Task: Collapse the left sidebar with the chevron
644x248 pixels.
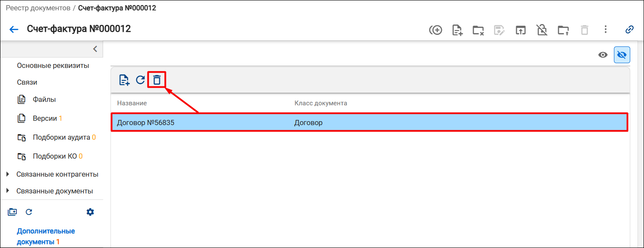Action: pos(95,49)
